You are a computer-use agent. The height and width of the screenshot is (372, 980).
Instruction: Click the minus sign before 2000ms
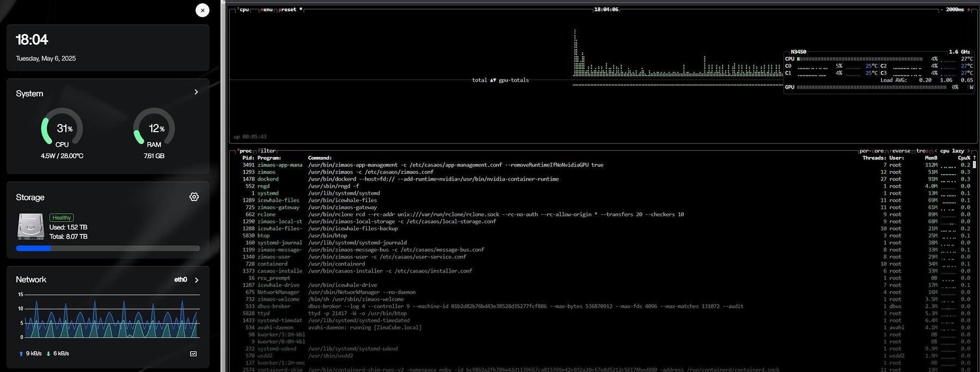(x=941, y=10)
